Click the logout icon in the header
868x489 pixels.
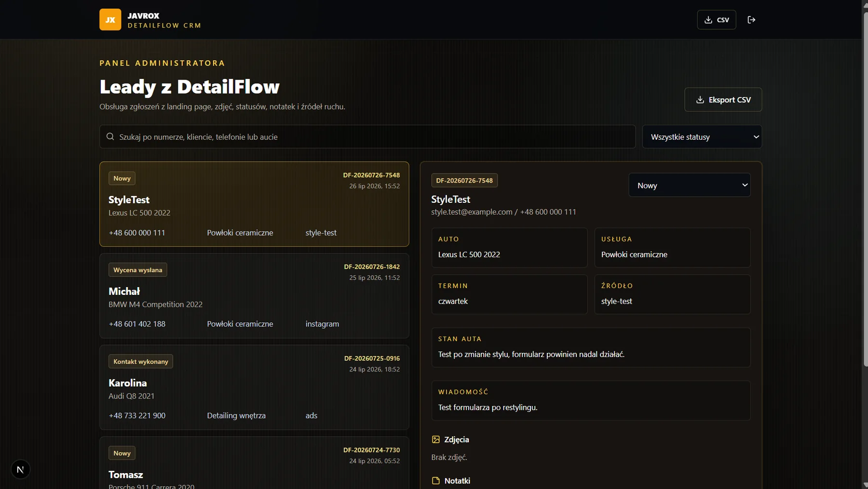(x=751, y=20)
